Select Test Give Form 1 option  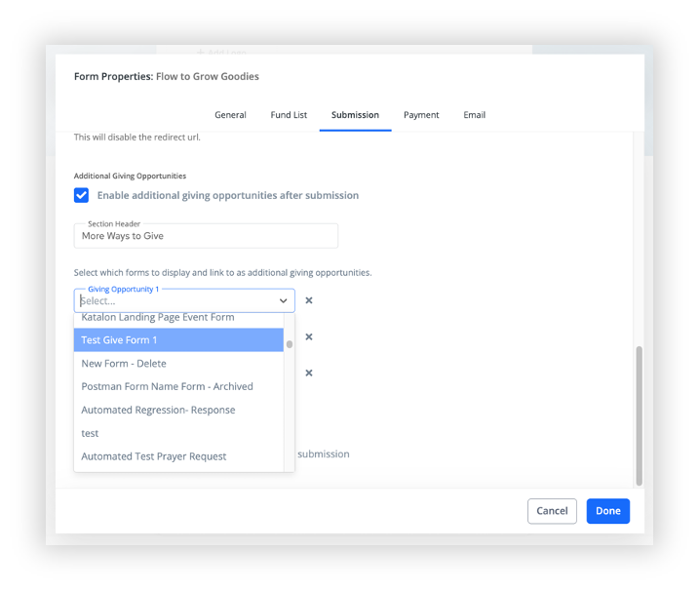point(178,340)
